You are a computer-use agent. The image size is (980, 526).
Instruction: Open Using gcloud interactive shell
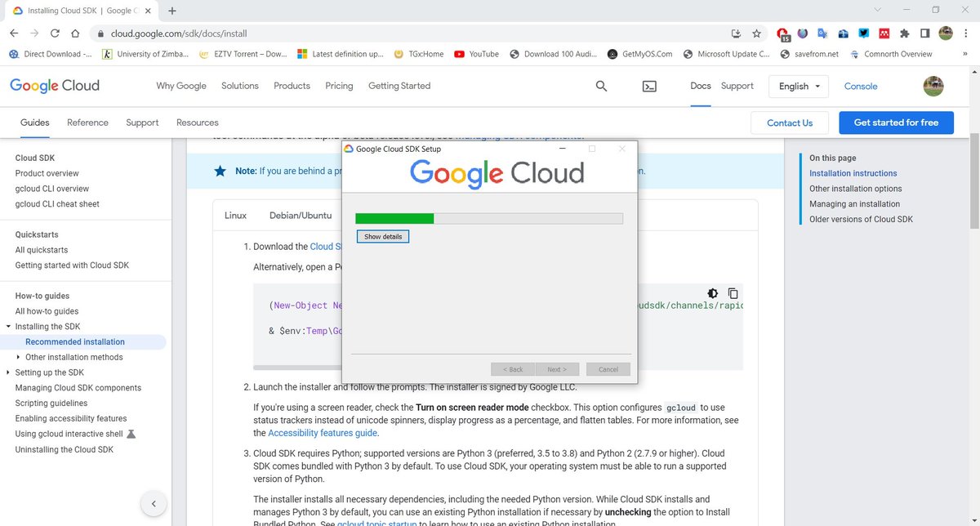69,434
